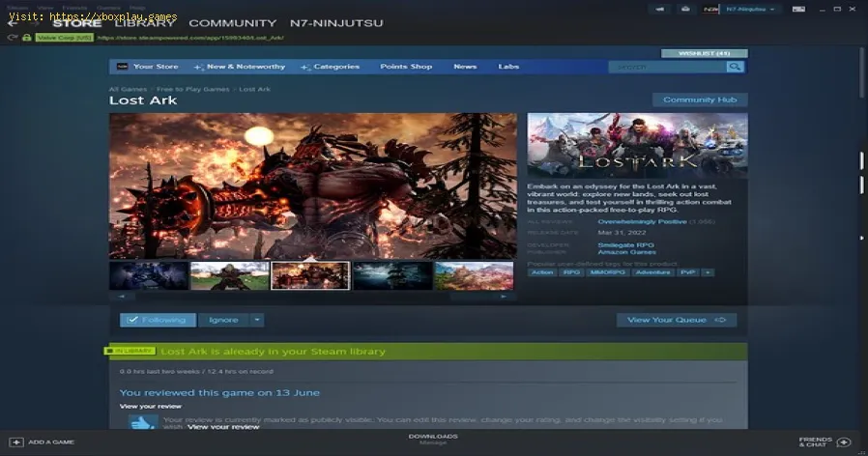Click the store search input field
The image size is (868, 456).
[667, 67]
